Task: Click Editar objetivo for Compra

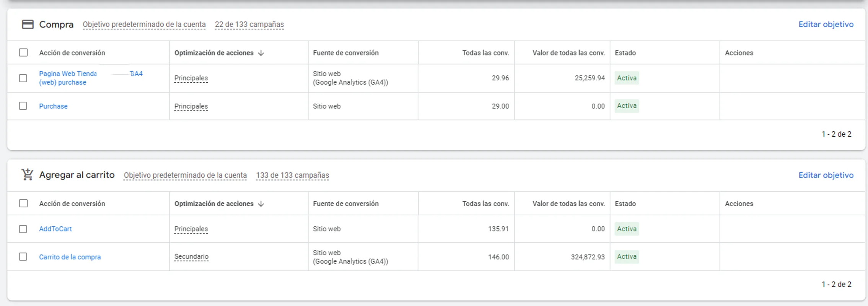Action: (x=826, y=24)
